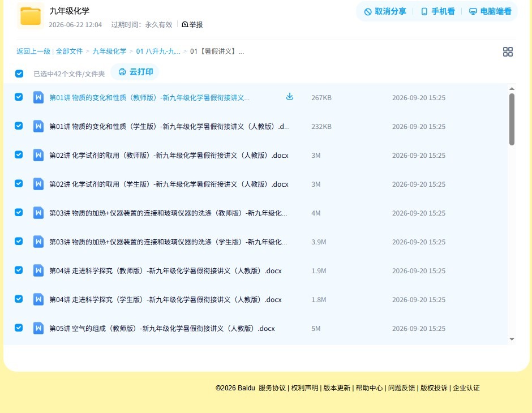Click the 3.9M size value
Viewport: 532px width, 413px height.
click(x=319, y=242)
